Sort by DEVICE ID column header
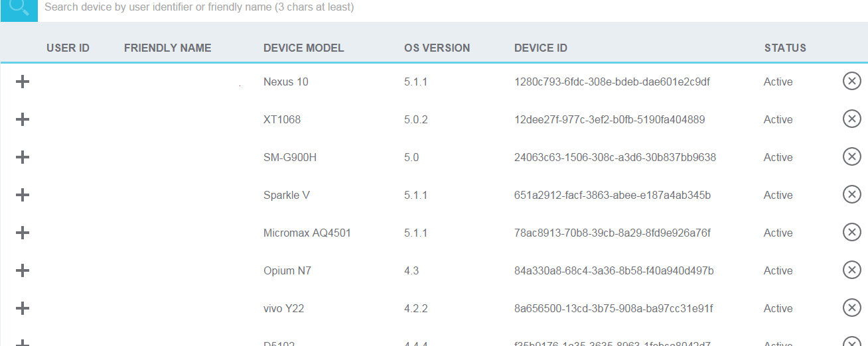This screenshot has height=346, width=868. (541, 48)
